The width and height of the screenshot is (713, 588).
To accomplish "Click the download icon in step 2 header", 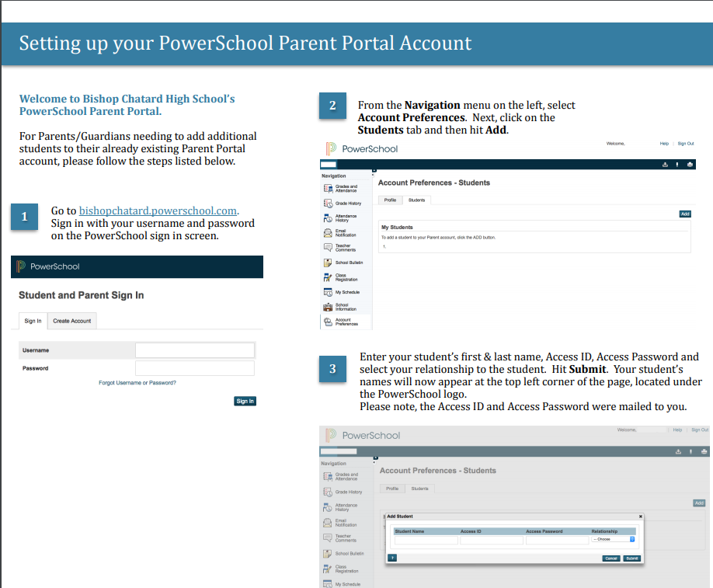I will pyautogui.click(x=665, y=165).
